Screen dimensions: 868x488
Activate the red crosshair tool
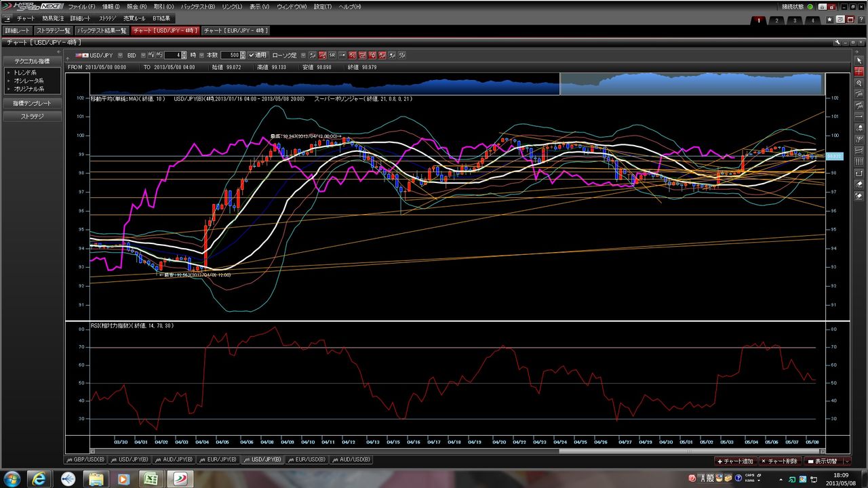tap(859, 71)
